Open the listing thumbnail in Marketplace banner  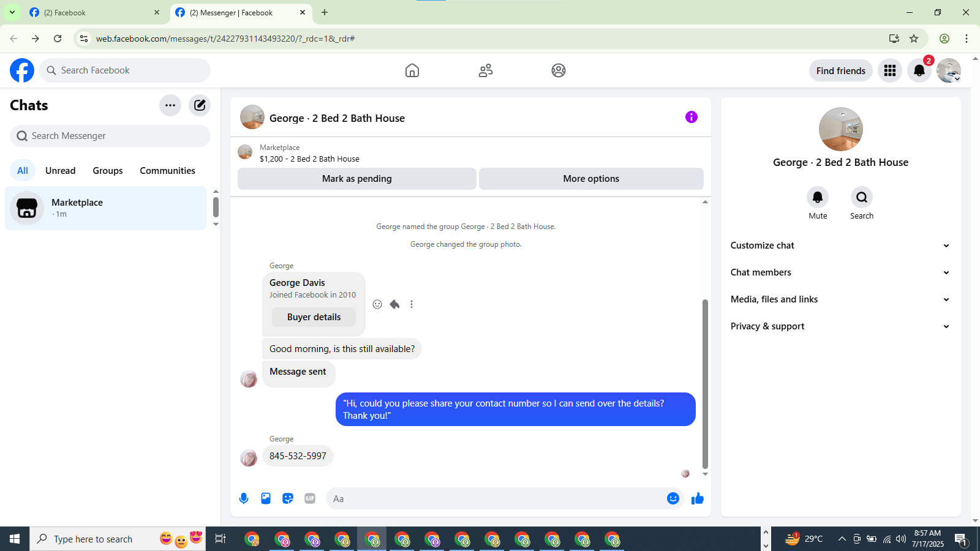tap(245, 152)
